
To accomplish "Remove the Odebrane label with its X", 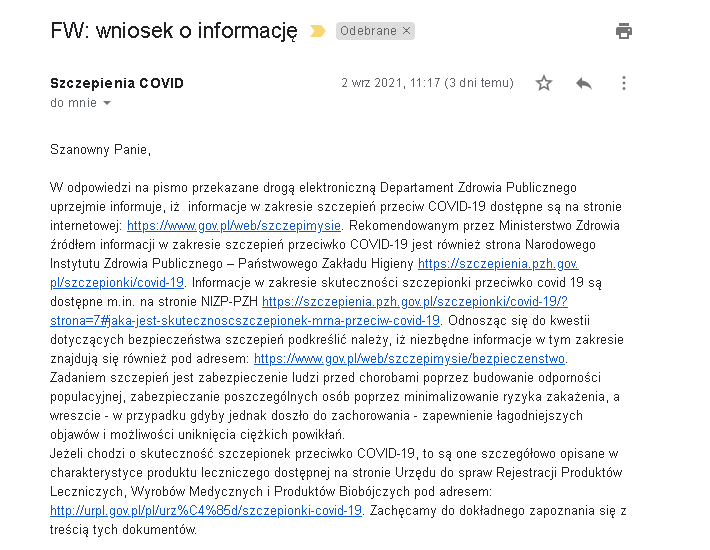I will [406, 31].
